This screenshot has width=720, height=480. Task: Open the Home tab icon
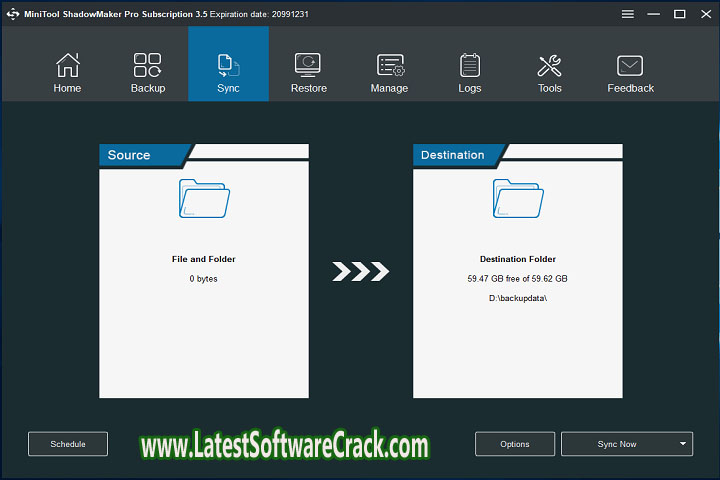click(68, 65)
